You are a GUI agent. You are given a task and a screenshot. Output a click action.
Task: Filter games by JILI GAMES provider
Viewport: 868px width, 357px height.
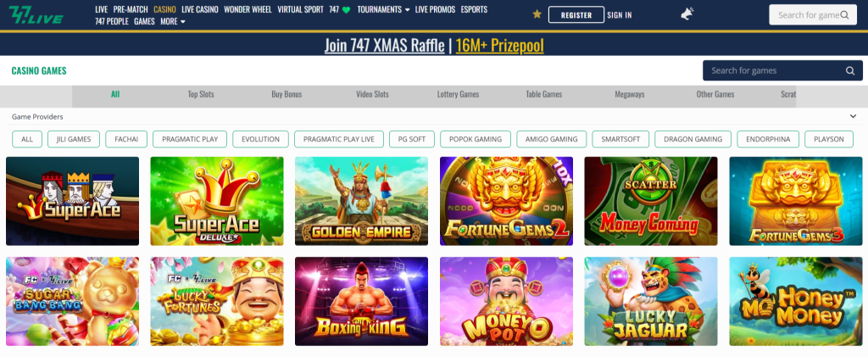tap(74, 139)
